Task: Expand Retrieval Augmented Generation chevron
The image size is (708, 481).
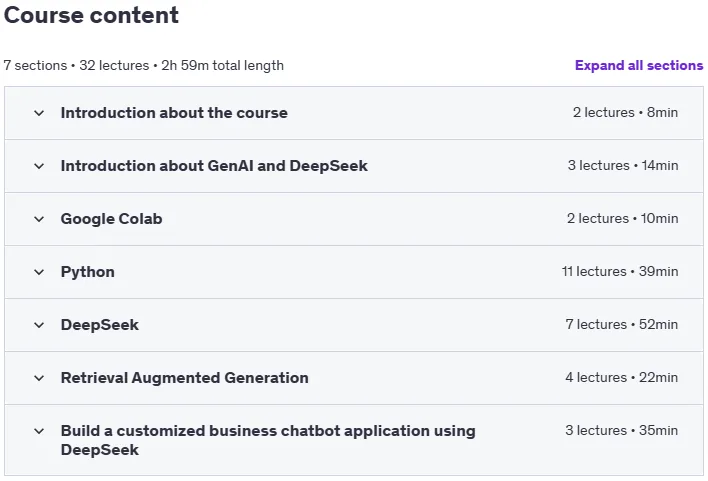Action: tap(39, 378)
